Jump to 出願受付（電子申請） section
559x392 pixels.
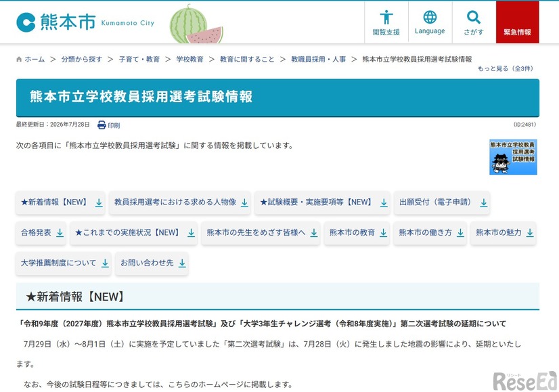click(x=442, y=202)
